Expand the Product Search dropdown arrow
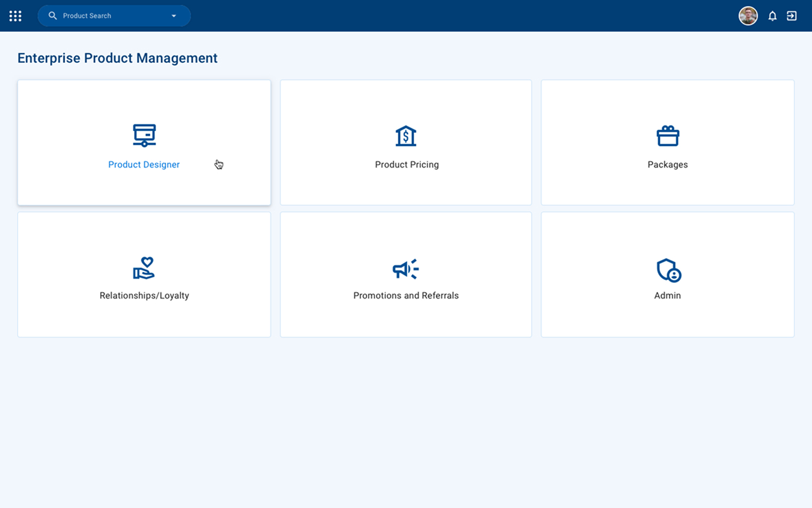The image size is (812, 508). coord(174,16)
